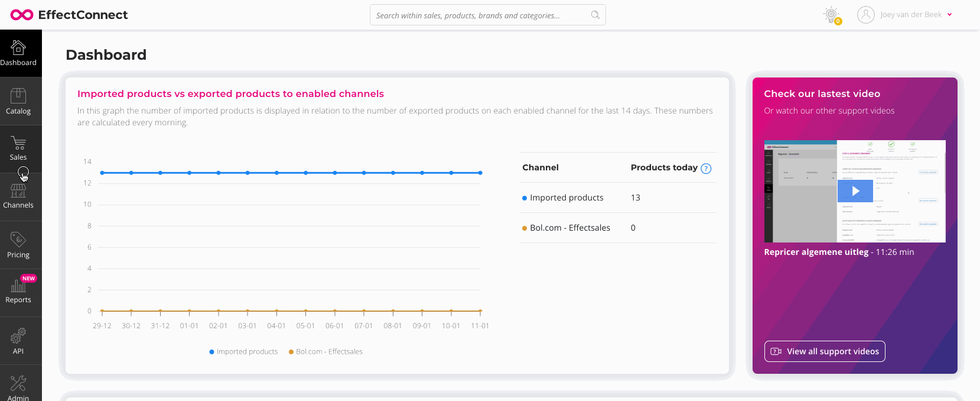Open Admin via the tools icon
The width and height of the screenshot is (980, 401).
(18, 383)
